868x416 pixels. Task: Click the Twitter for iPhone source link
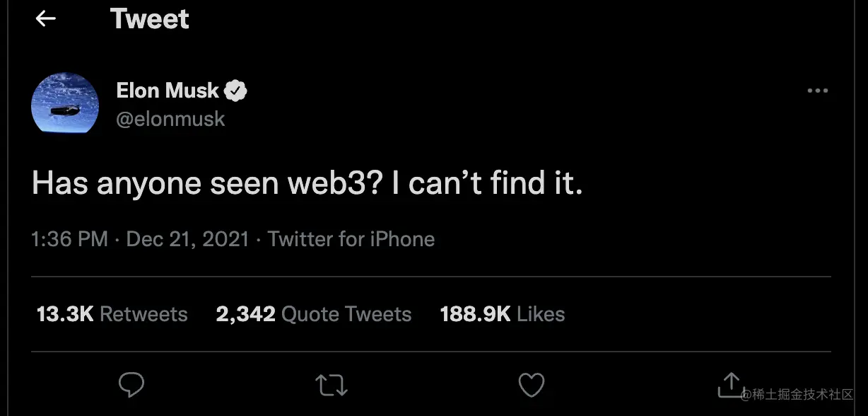[x=351, y=239]
